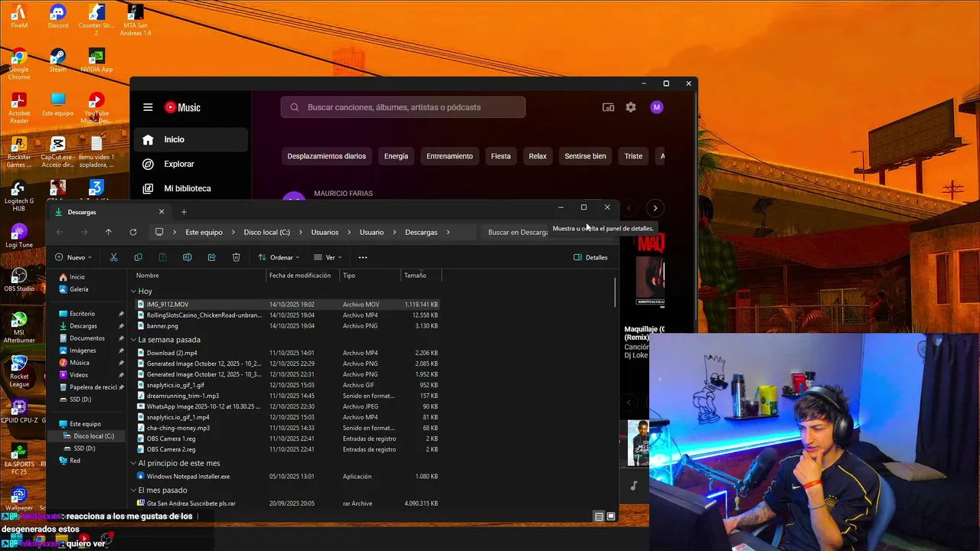Open the Acrobat Reader desktop icon
Screen dimensions: 980x551
pyautogui.click(x=19, y=108)
